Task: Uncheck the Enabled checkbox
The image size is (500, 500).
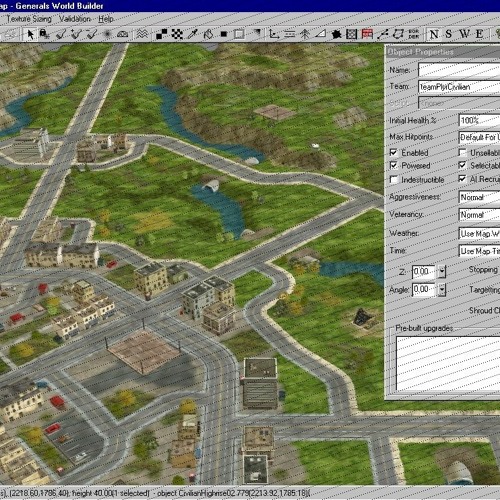Action: tap(394, 153)
